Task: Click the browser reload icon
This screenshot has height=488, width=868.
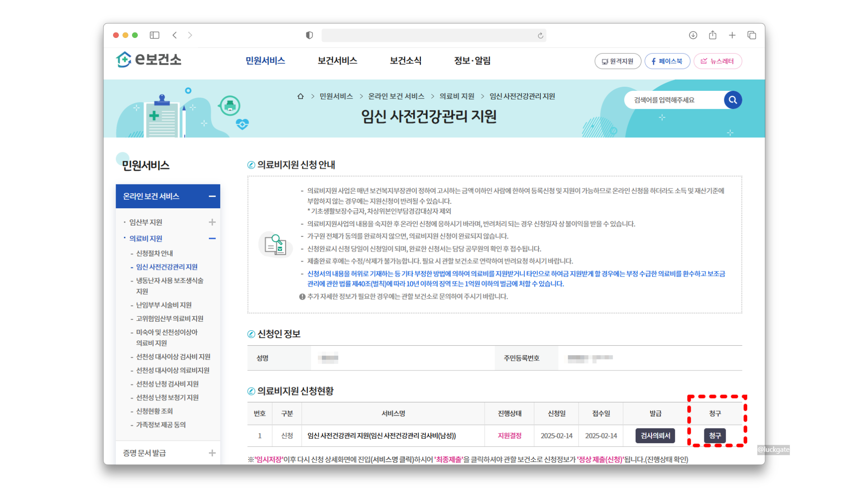Action: click(540, 35)
